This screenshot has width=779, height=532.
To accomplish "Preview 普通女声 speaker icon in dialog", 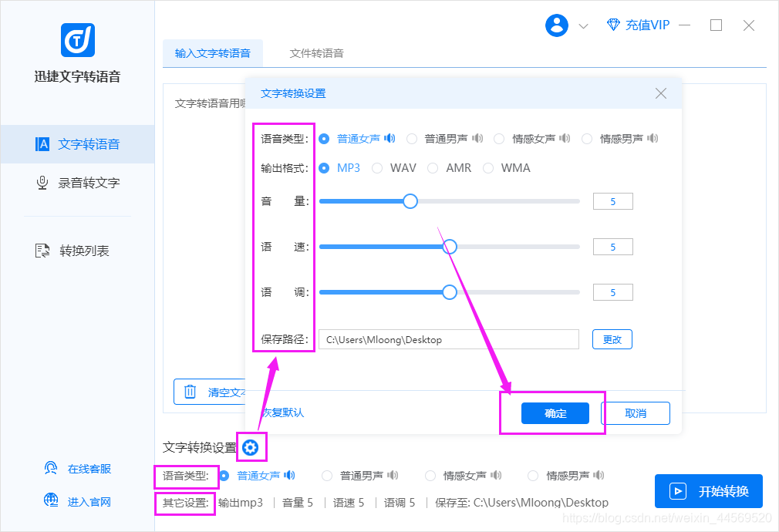I will point(389,138).
